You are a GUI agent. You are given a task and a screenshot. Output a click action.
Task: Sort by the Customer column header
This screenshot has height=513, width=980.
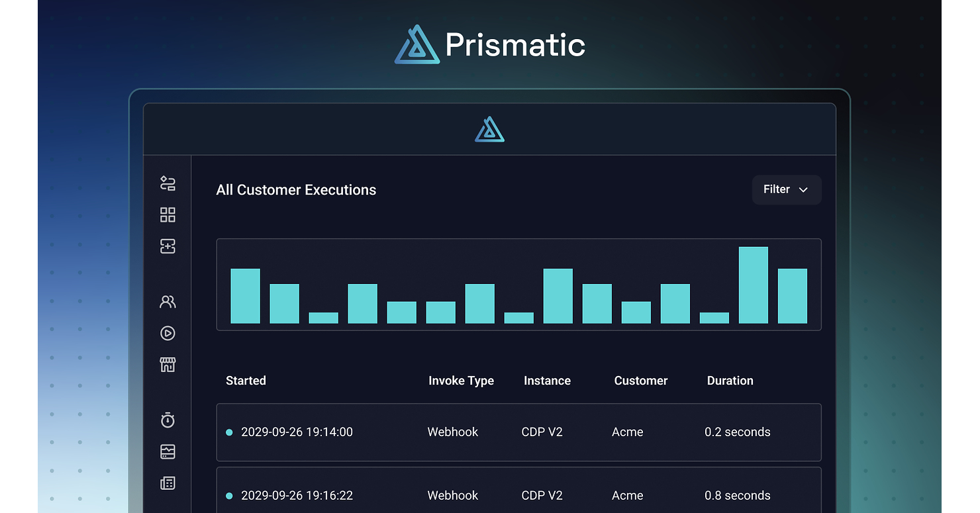pos(641,381)
